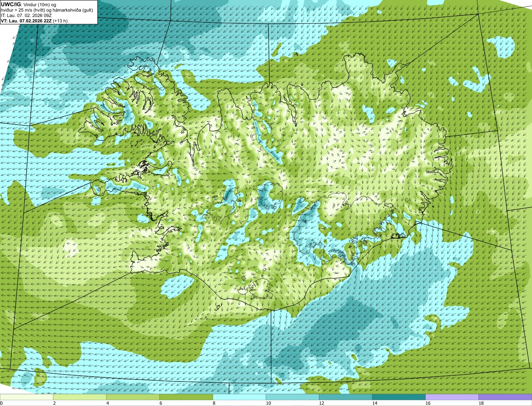The width and height of the screenshot is (532, 406).
Task: Click the '6' tick label on the scale
Action: tap(161, 403)
